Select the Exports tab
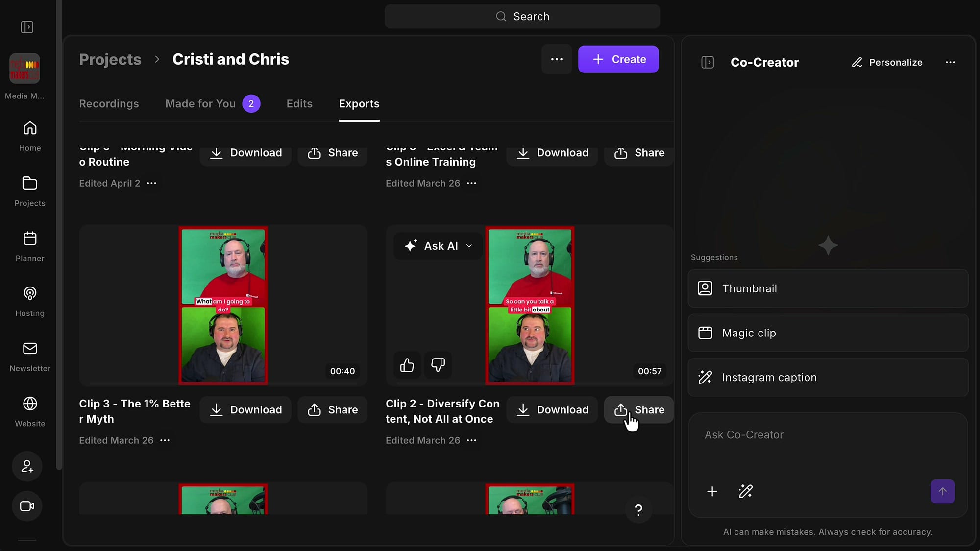 pos(359,104)
